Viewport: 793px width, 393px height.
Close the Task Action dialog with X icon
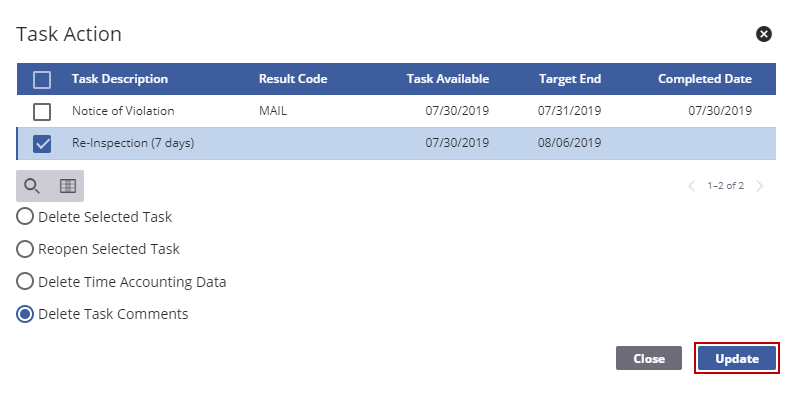pos(764,34)
